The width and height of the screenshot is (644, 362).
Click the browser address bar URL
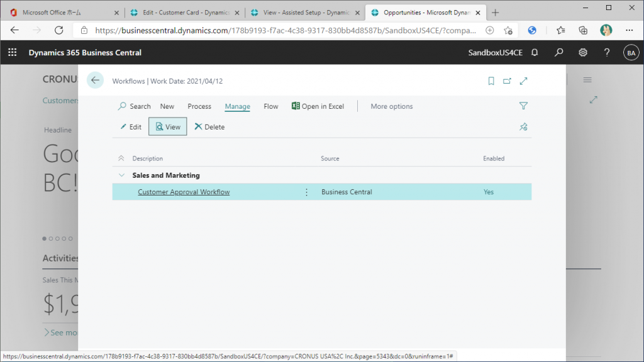(286, 30)
